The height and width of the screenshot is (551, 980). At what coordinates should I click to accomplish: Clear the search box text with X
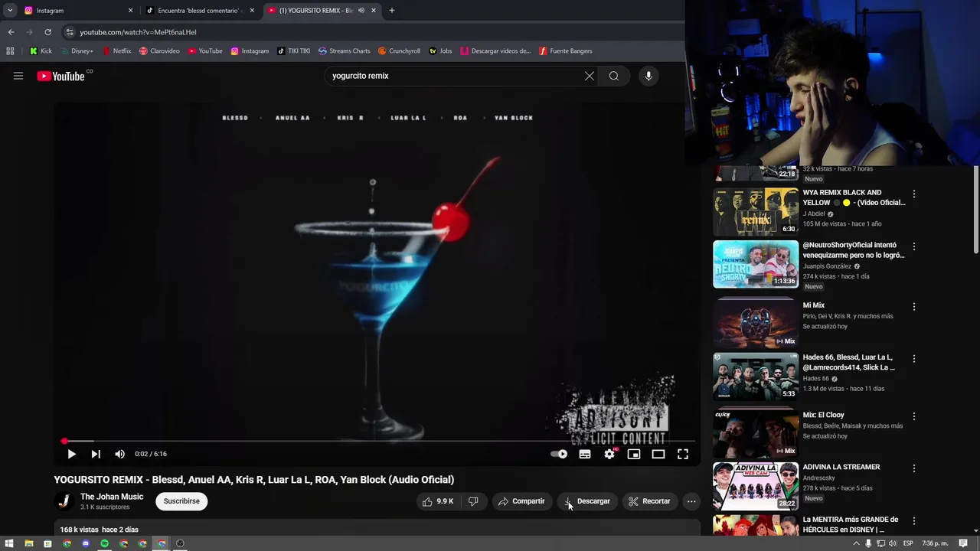point(590,76)
